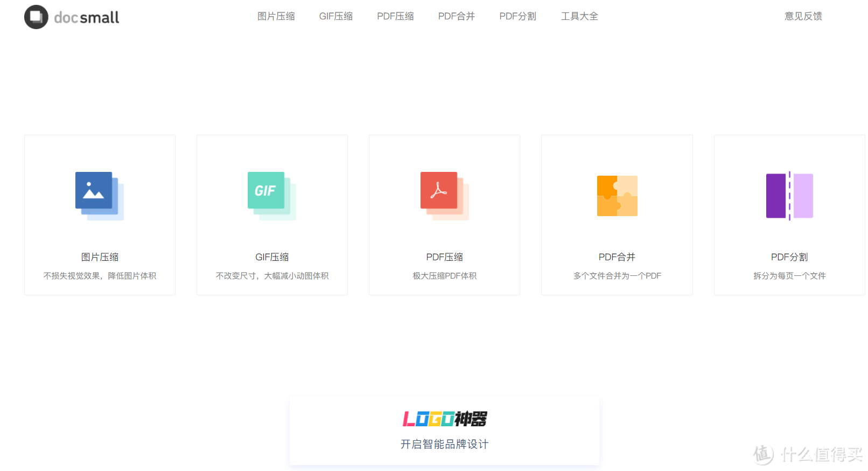The height and width of the screenshot is (471, 868).
Task: Click the docsmall round logo icon
Action: 36,17
